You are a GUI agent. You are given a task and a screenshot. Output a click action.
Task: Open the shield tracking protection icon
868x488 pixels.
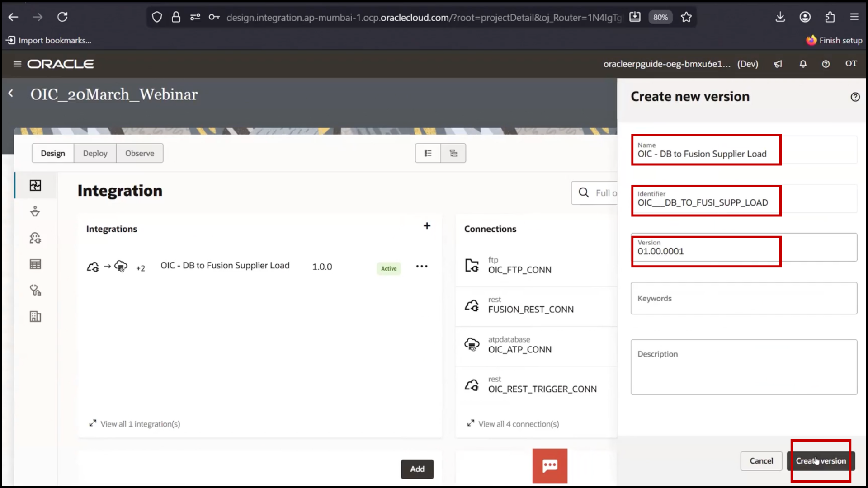(x=157, y=17)
